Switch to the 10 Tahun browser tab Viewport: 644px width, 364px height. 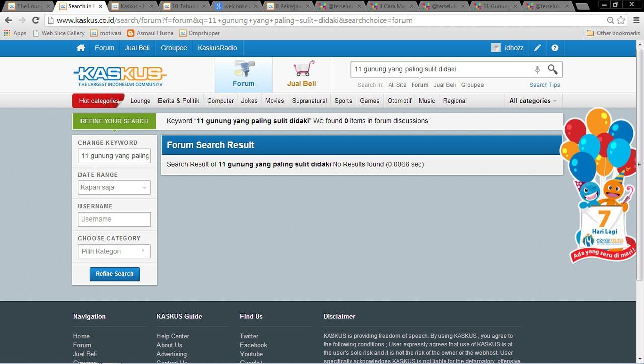coord(184,6)
